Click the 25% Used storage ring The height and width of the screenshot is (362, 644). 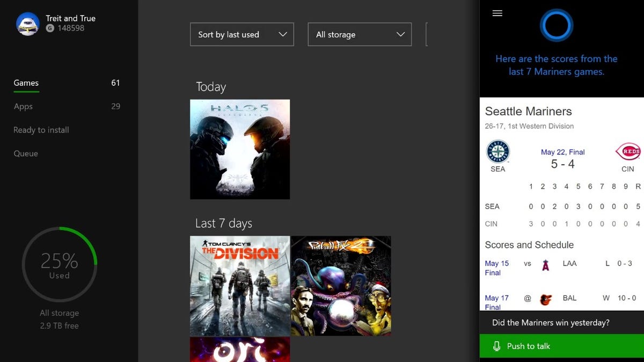click(x=60, y=264)
